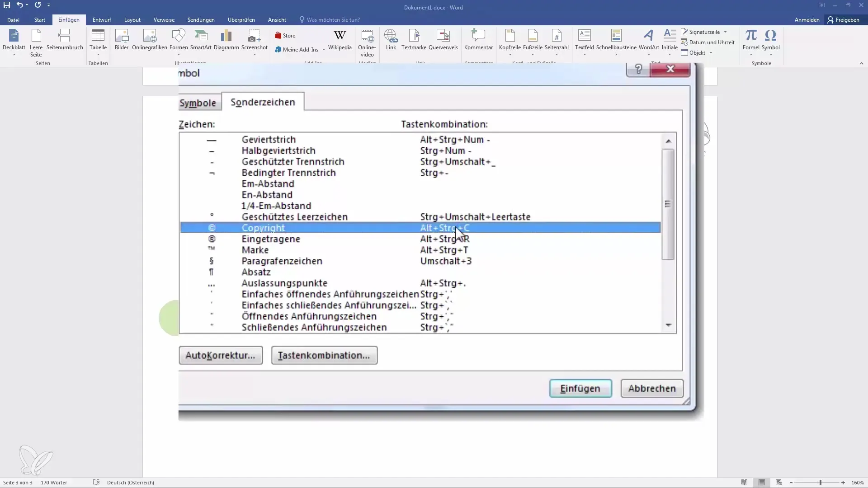This screenshot has height=488, width=868.
Task: Click the zoom in plus button
Action: click(843, 483)
